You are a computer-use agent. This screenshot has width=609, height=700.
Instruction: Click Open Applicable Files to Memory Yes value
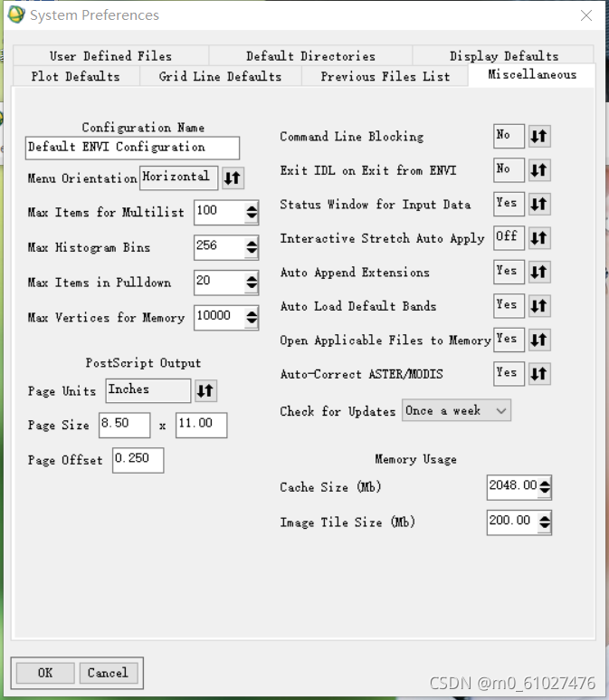point(509,340)
